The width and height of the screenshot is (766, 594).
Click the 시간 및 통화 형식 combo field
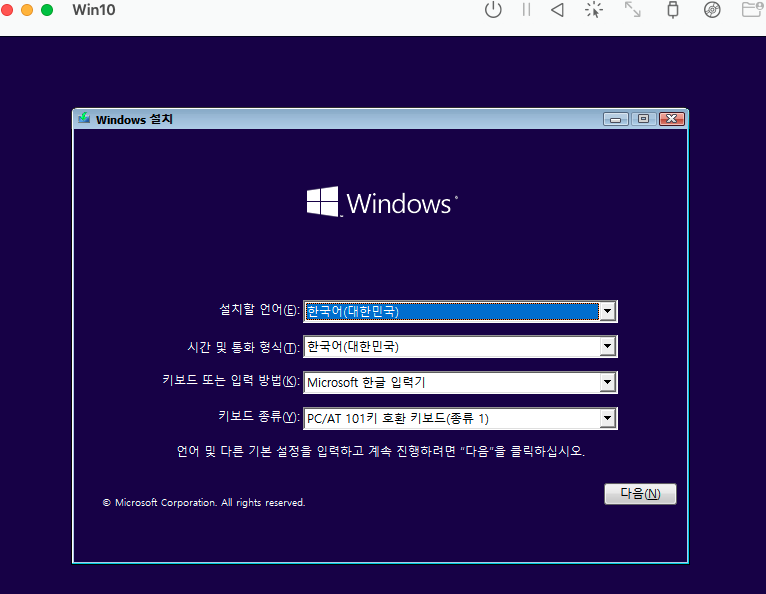coord(460,346)
